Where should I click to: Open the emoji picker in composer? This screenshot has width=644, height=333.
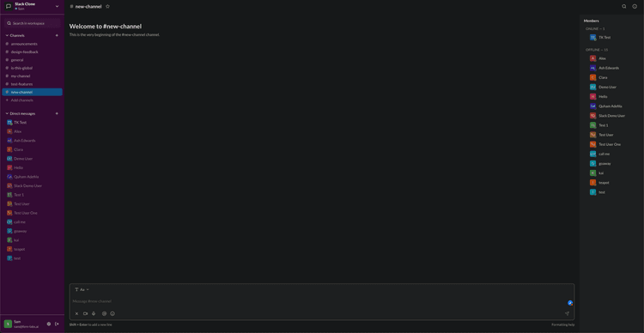[112, 314]
